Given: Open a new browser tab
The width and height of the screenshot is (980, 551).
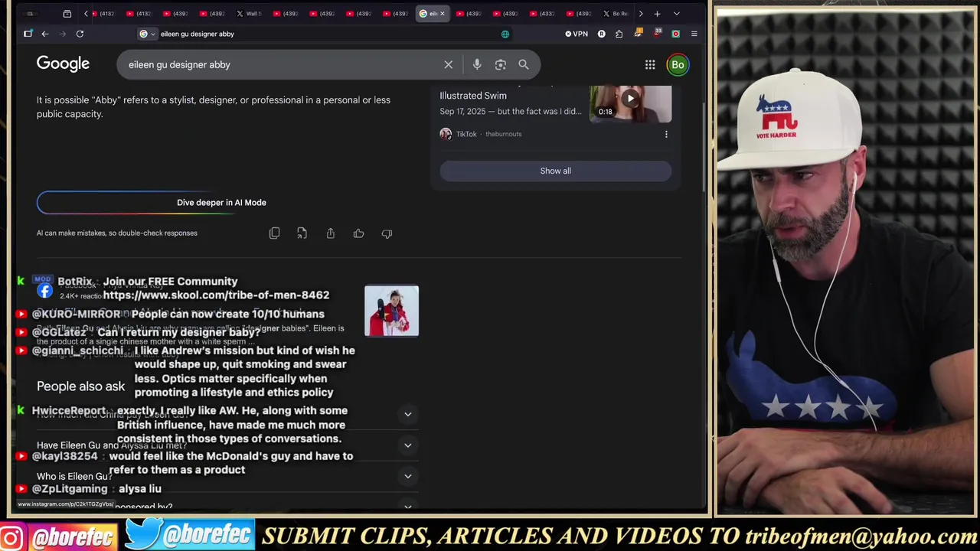Looking at the screenshot, I should coord(657,14).
